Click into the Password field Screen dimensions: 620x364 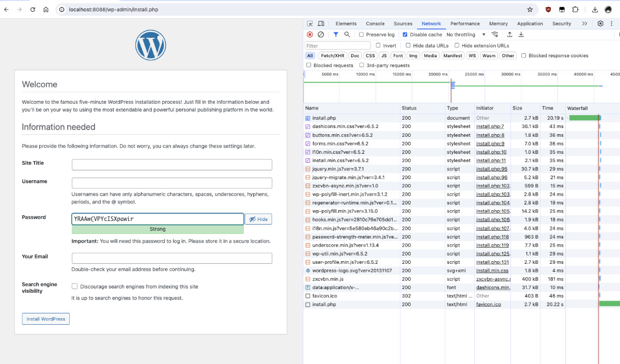point(158,219)
